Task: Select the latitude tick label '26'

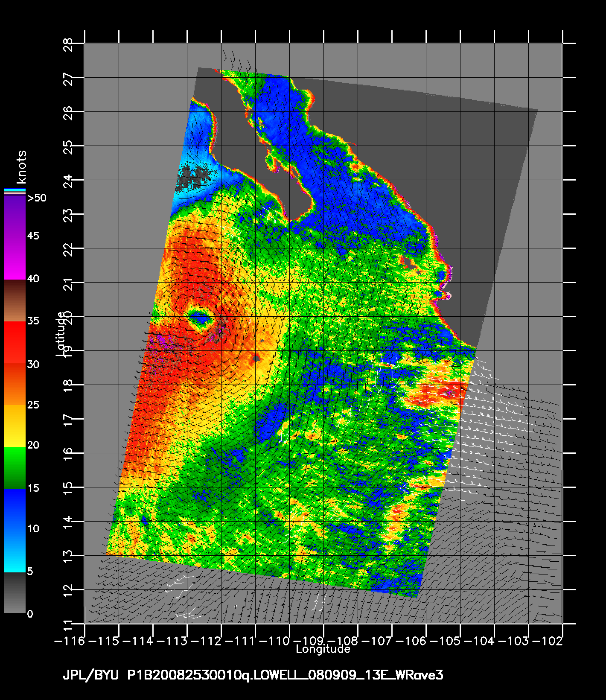Action: (x=68, y=113)
